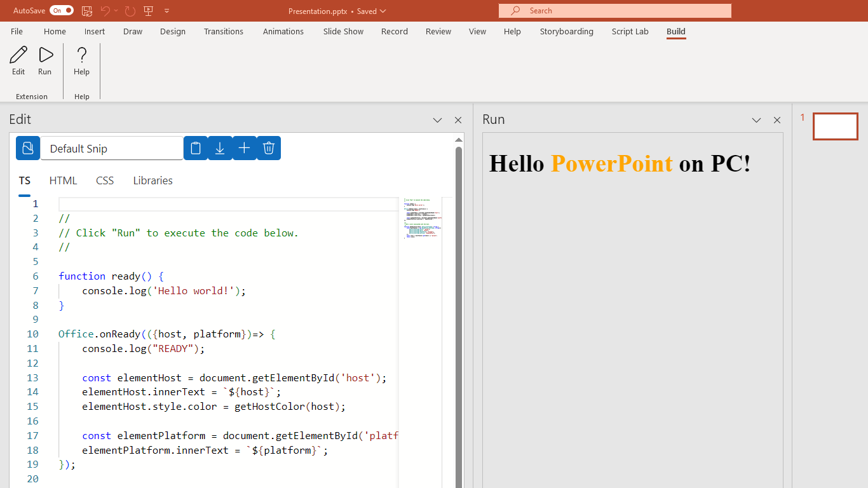The width and height of the screenshot is (868, 488).
Task: Click the "elementHost.innerText" code line
Action: [x=182, y=392]
